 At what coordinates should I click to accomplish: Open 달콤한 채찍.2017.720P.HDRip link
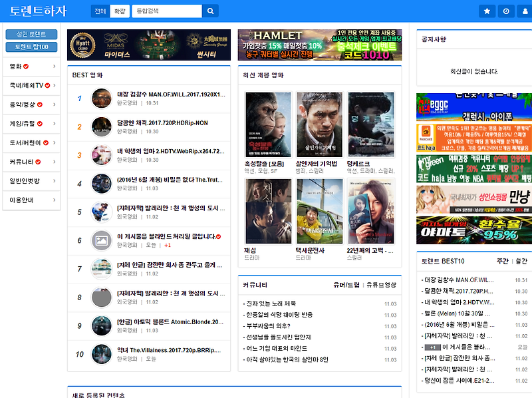point(162,123)
